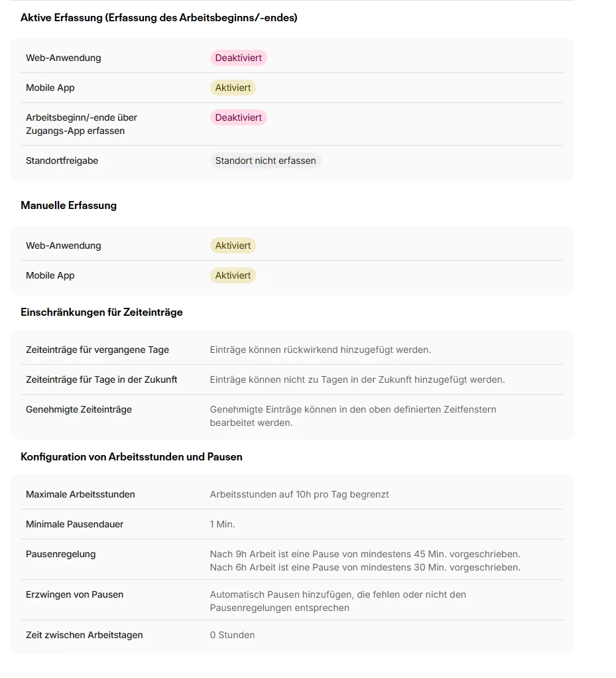Click the 'Manuelle Erfassung' heading
616x678 pixels.
point(68,206)
